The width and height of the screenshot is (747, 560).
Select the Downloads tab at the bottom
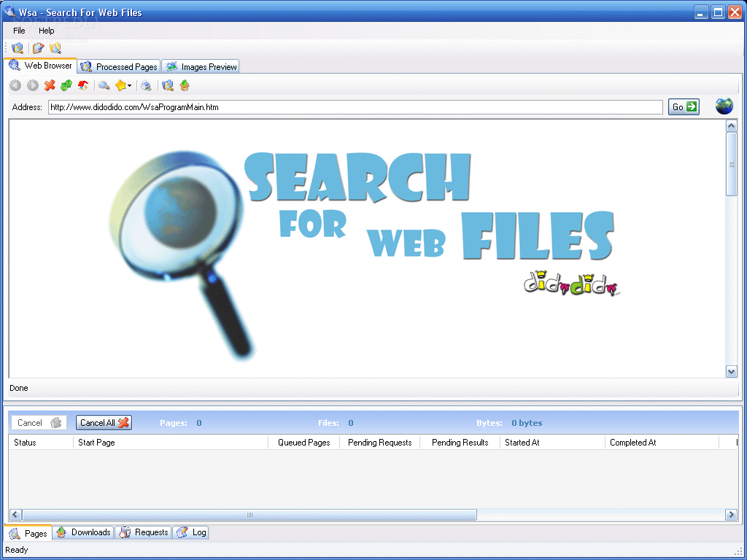pos(83,532)
